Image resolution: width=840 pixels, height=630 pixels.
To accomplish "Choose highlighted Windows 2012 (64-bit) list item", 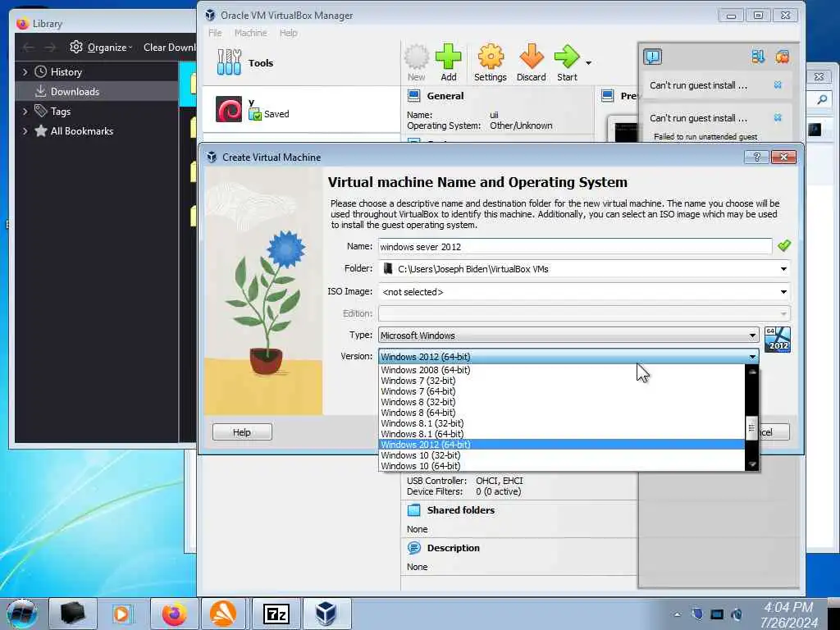I will pos(561,445).
